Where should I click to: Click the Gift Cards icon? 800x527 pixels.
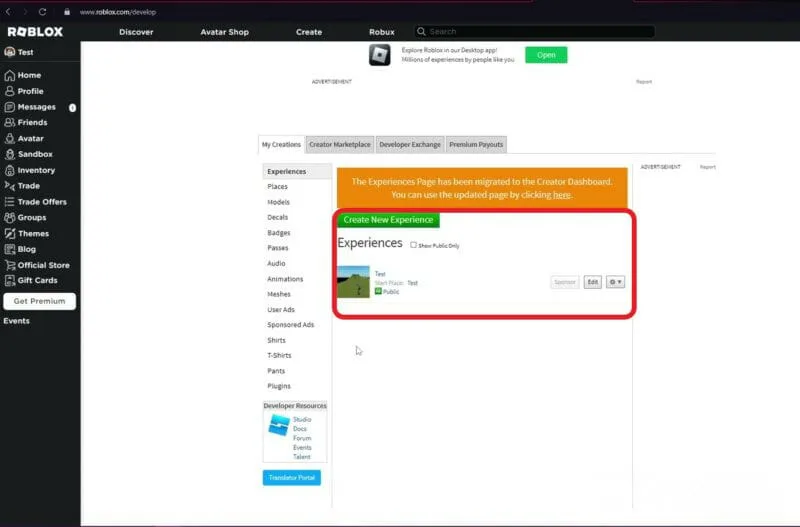click(x=10, y=281)
